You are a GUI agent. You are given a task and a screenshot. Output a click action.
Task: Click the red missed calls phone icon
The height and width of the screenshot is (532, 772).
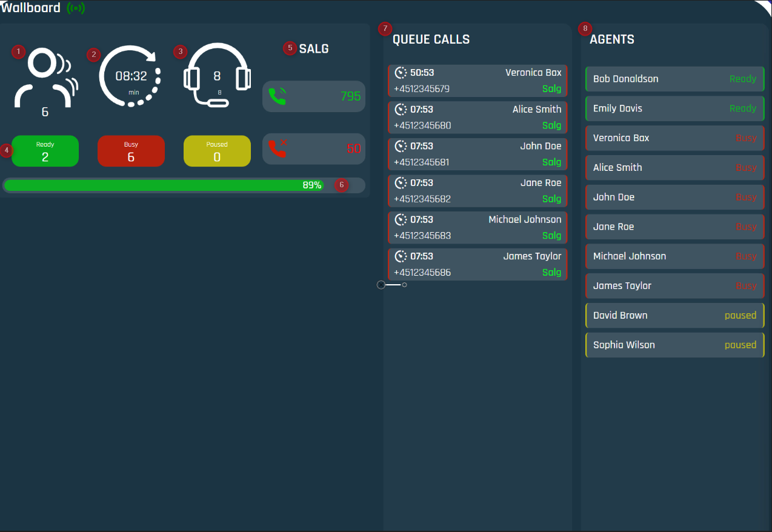click(277, 148)
